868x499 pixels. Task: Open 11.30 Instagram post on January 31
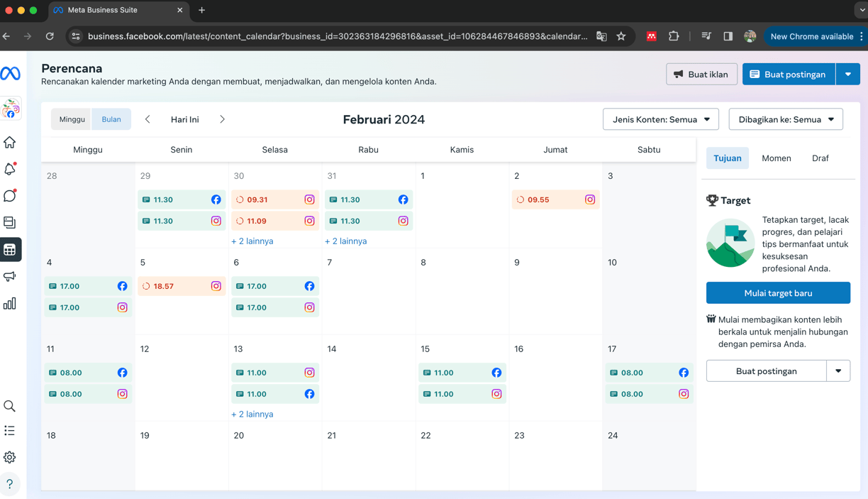coord(369,221)
